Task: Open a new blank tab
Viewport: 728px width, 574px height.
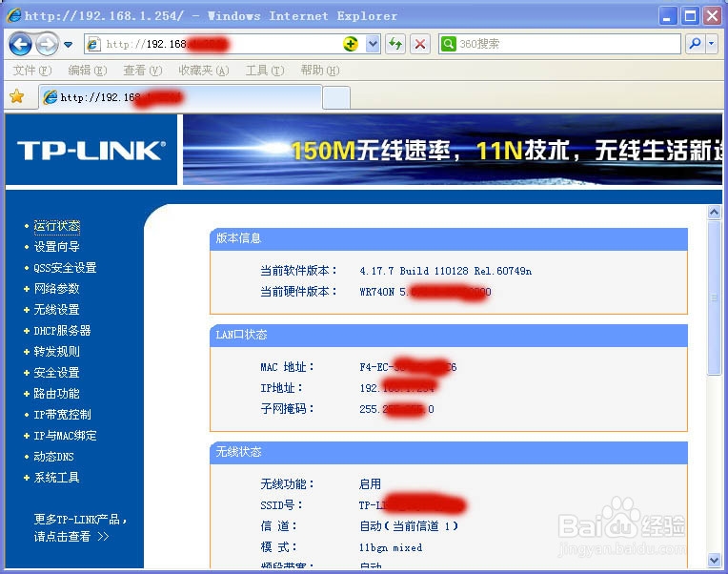Action: point(336,97)
